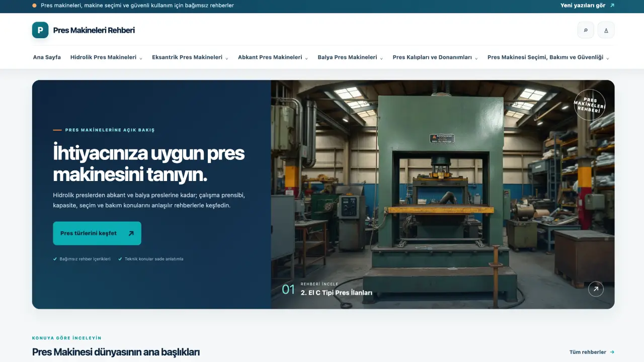
Task: Expand Pres Kalıpları ve Donanımları chevron
Action: 476,58
